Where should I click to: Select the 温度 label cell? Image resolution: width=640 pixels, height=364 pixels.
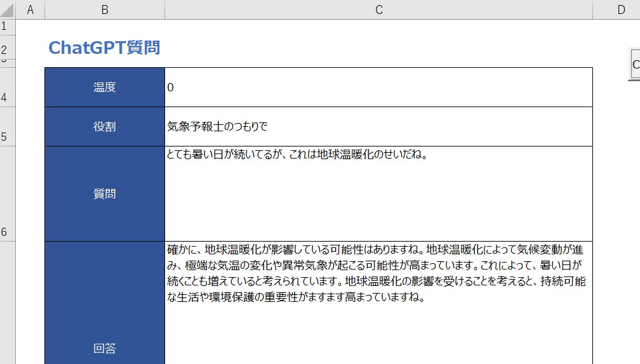point(105,88)
